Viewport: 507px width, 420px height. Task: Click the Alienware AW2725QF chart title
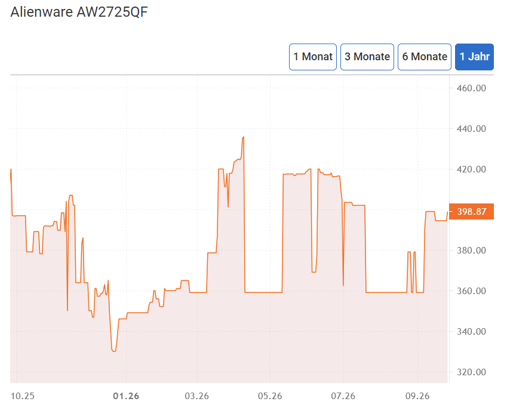[79, 12]
